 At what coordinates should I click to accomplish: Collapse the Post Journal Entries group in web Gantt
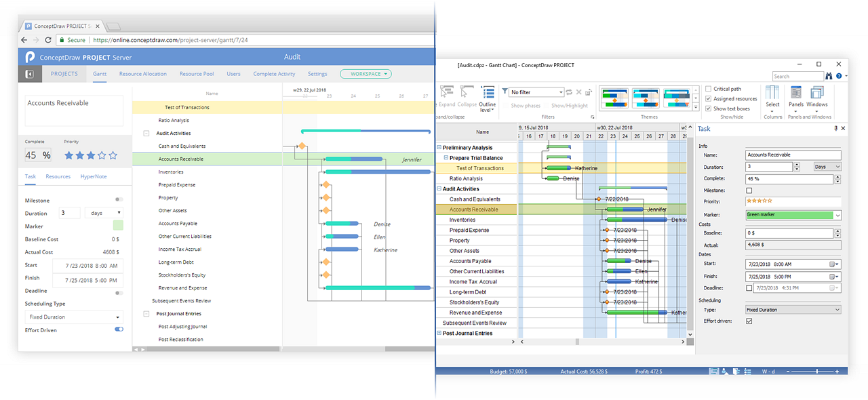[146, 314]
